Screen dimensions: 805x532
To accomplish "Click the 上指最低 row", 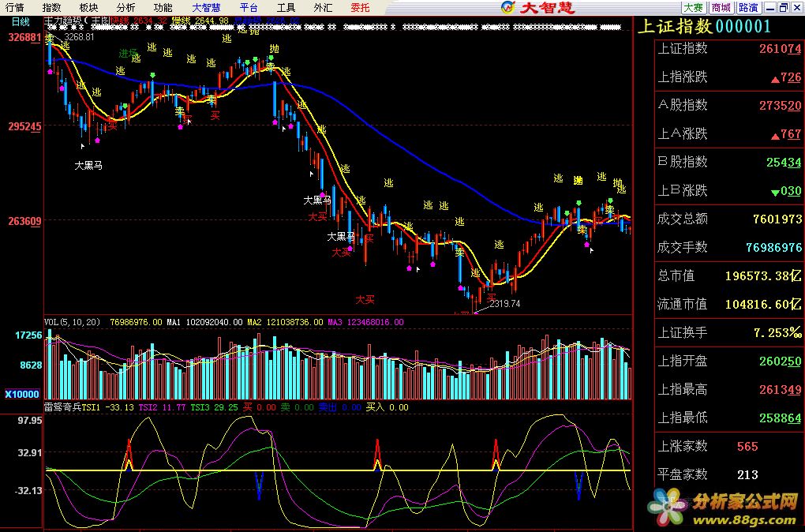I will click(729, 418).
